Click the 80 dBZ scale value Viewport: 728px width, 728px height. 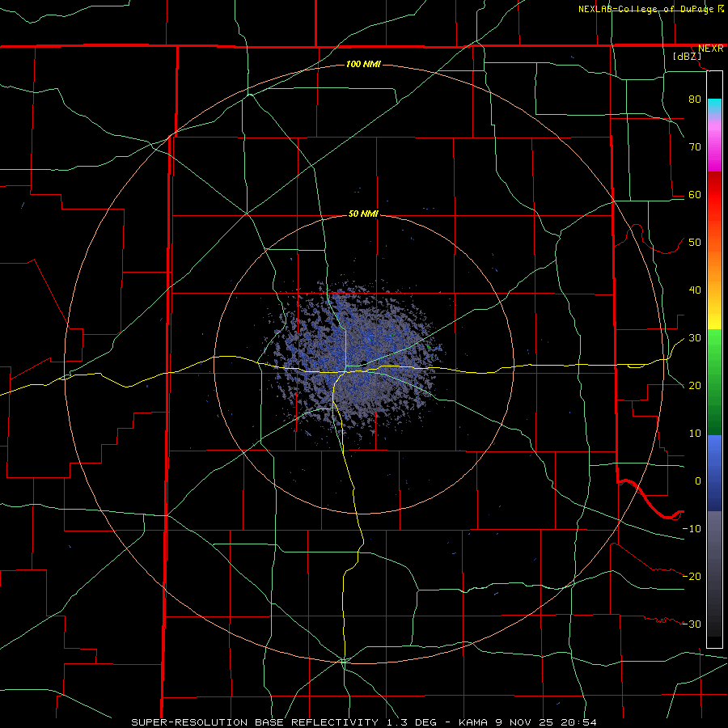695,99
